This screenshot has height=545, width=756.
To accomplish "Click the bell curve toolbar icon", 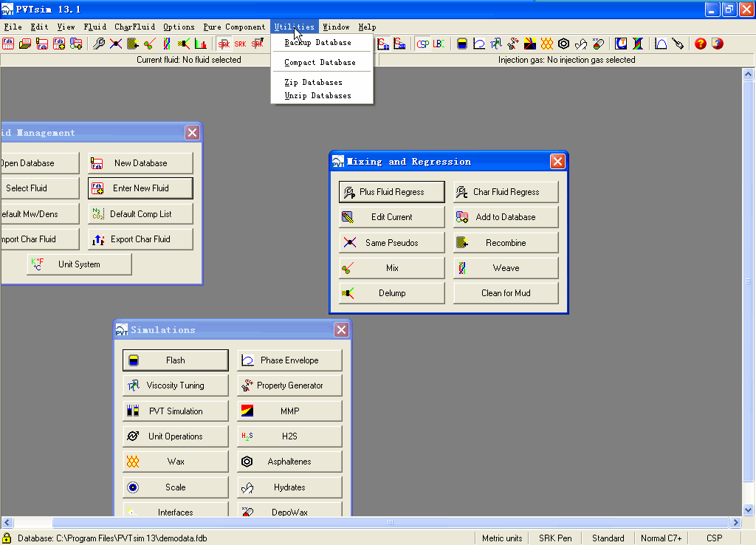I will click(661, 44).
